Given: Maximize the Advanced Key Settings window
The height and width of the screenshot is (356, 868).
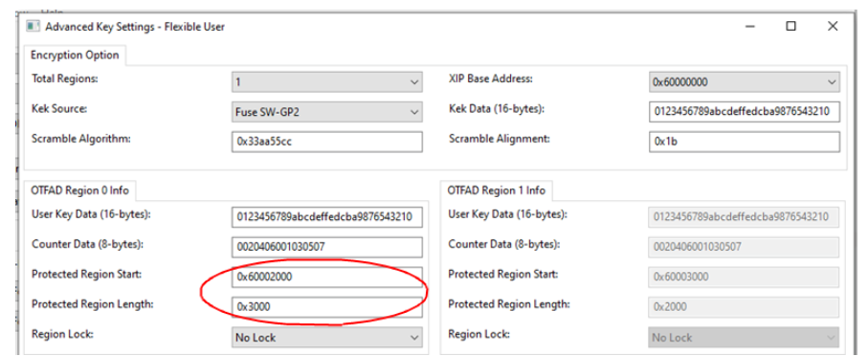Looking at the screenshot, I should (x=791, y=26).
